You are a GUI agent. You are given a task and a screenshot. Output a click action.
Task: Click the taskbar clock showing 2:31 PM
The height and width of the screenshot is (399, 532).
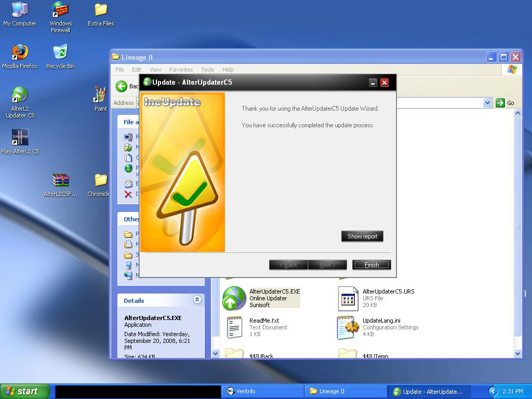[512, 392]
